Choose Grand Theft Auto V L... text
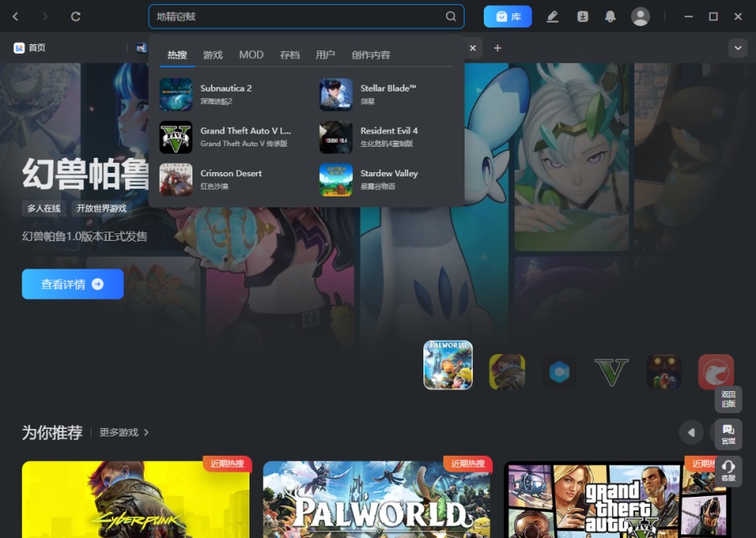 245,131
